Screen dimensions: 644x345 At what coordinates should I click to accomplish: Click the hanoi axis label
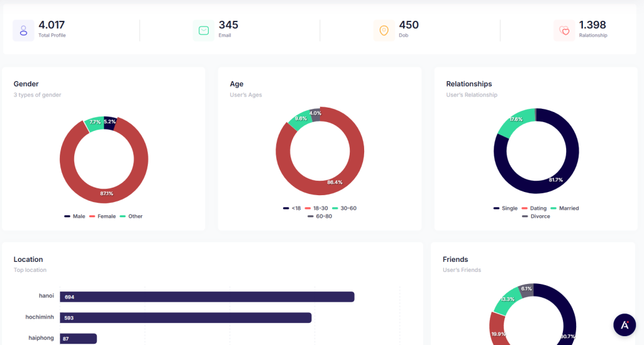coord(47,296)
